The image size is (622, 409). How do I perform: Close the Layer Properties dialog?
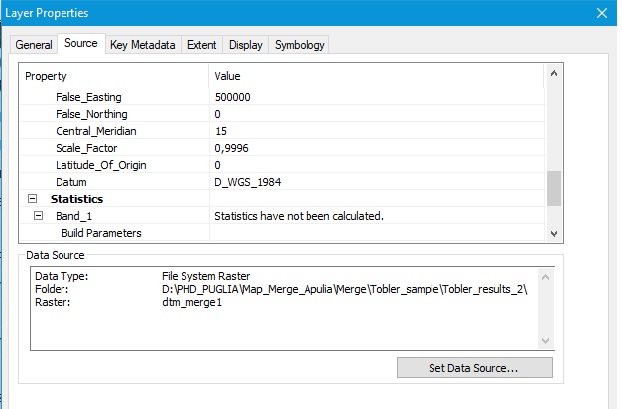(602, 13)
